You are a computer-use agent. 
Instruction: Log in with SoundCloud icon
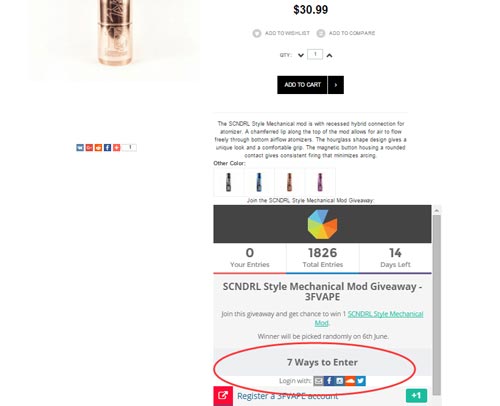[x=350, y=381]
